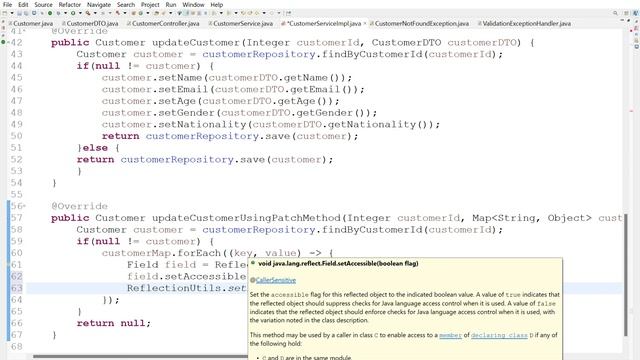Image resolution: width=640 pixels, height=360 pixels.
Task: Collapse the method fold at line 41
Action: click(24, 31)
